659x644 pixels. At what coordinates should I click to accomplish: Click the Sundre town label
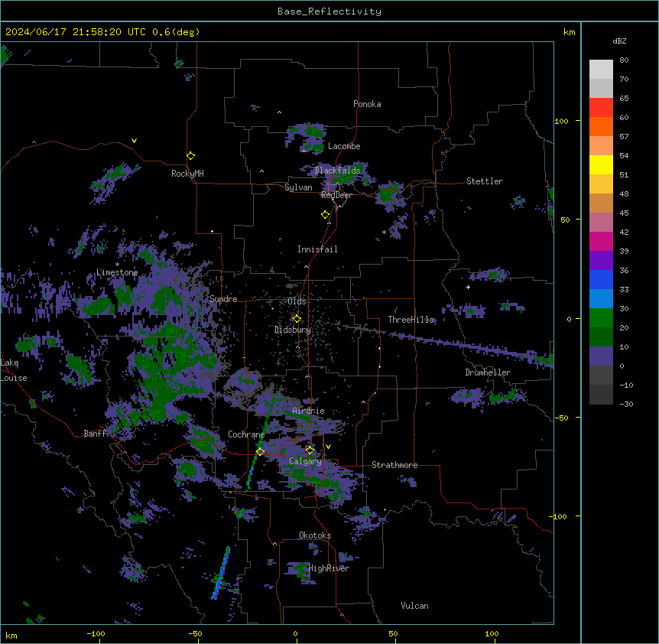pos(223,299)
